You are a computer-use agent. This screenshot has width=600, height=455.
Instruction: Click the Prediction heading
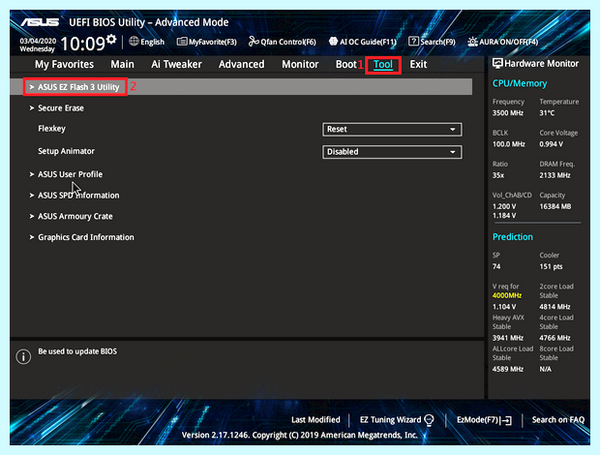pos(513,237)
